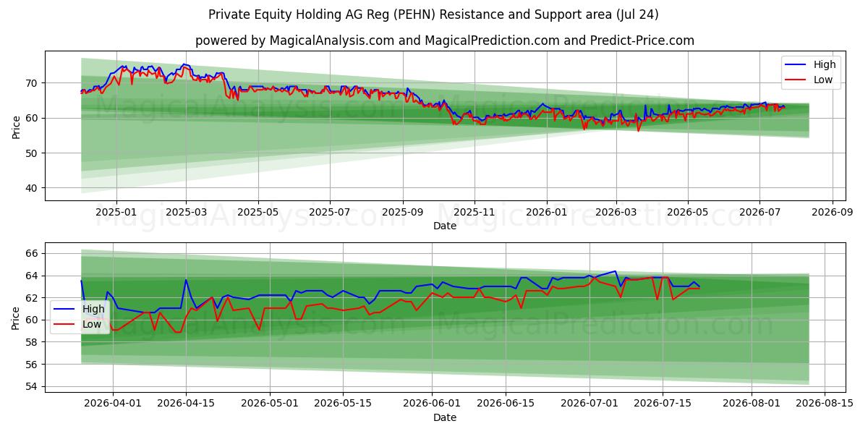Click the 2025-11 tick label

(475, 212)
